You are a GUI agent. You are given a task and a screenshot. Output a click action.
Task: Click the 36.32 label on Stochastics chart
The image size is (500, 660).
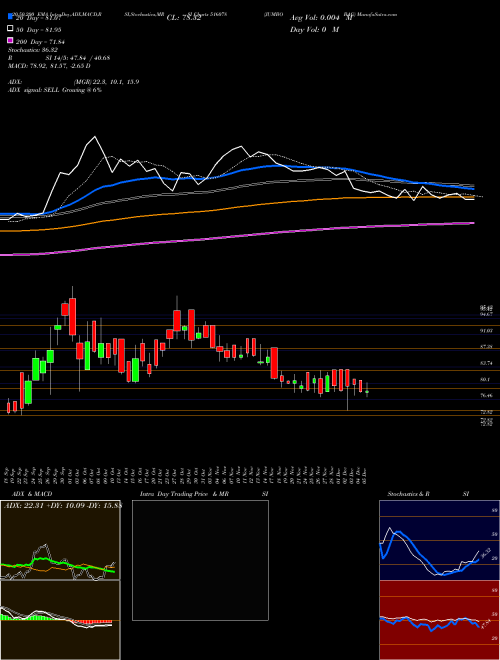pos(484,553)
